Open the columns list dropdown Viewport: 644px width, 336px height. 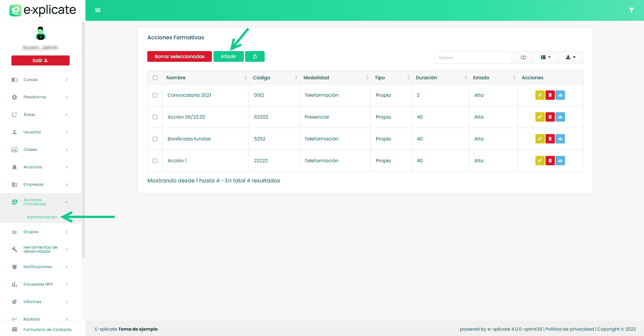[545, 57]
